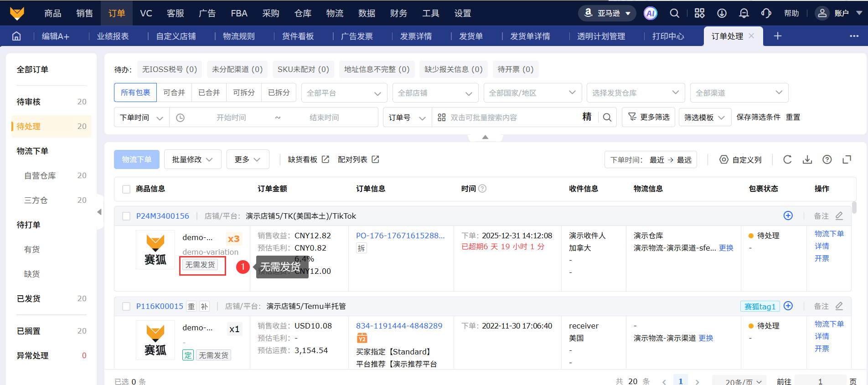Viewport: 868px width, 385px height.
Task: Select the 所有包裹 filter option
Action: pos(135,92)
